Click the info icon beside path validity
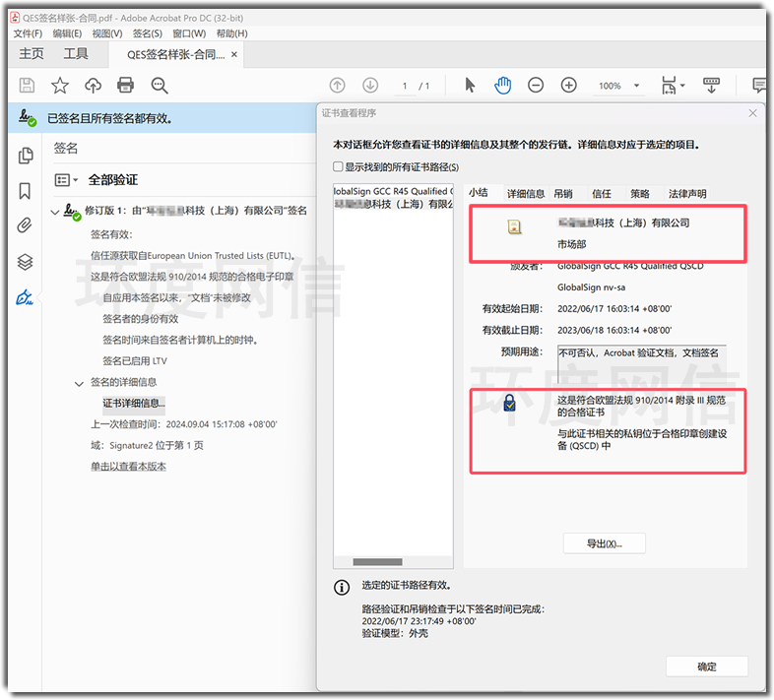The image size is (774, 700). (342, 588)
